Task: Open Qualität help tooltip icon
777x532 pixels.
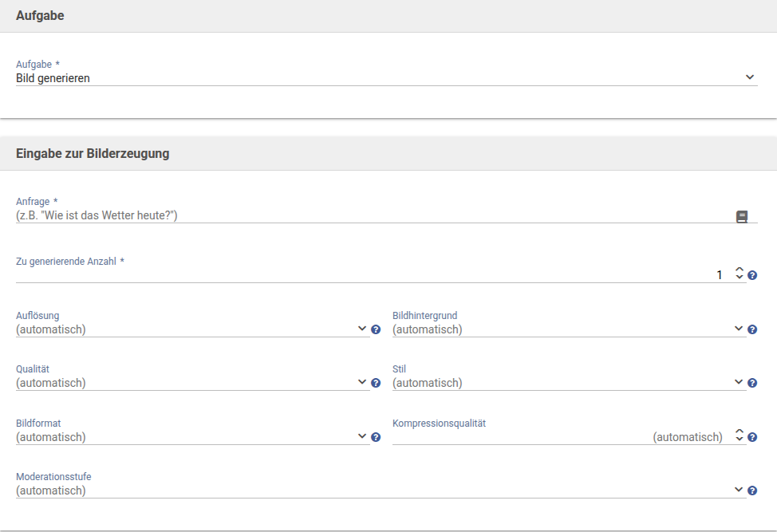Action: coord(376,383)
